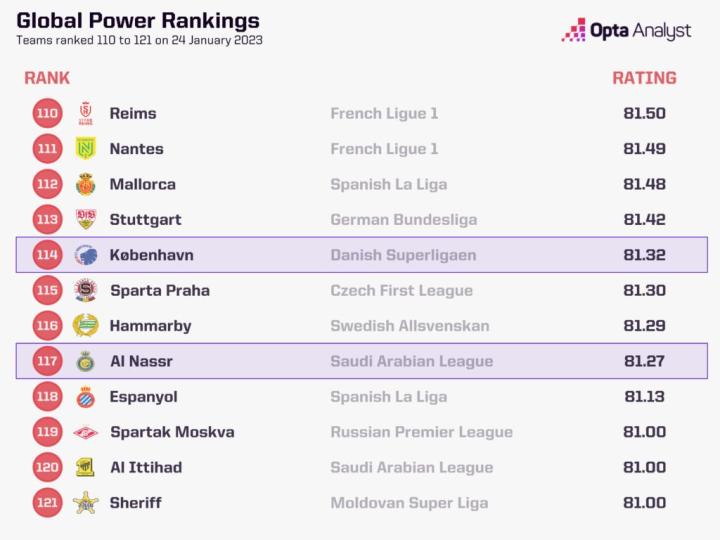Click the RANK column header
Screen dimensions: 720x540
47,78
